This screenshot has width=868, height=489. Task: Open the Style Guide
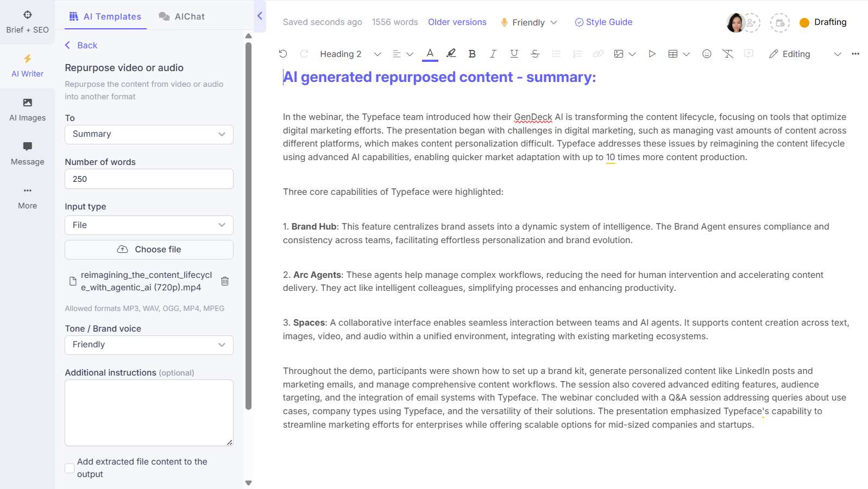(603, 22)
